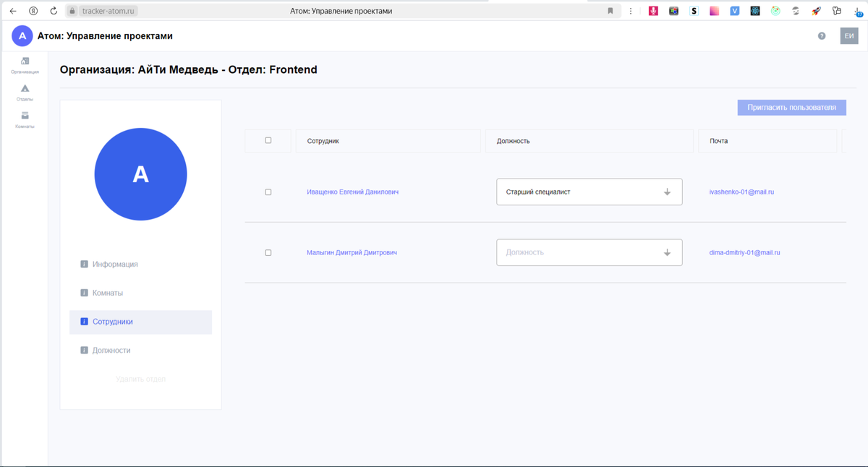
Task: Click the large blue department avatar
Action: 140,174
